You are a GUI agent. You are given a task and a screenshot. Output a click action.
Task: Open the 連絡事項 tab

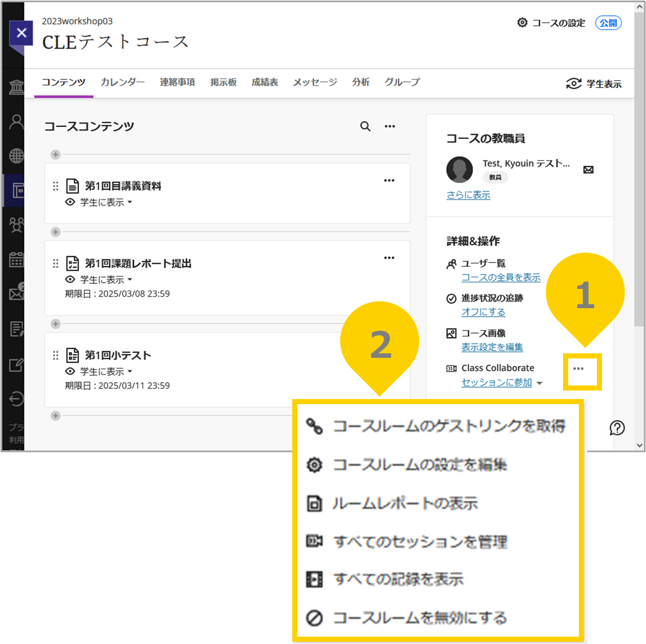click(177, 82)
